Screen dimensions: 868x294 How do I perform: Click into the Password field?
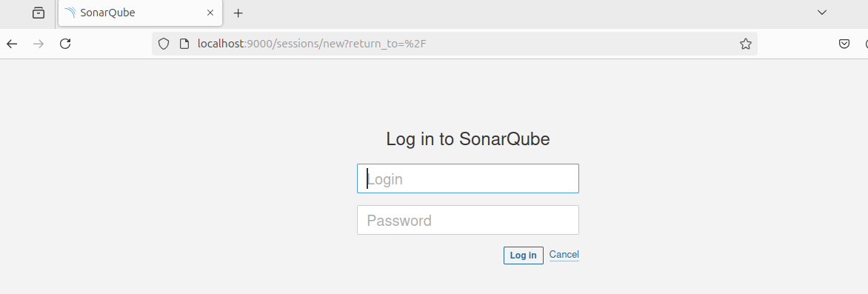coord(468,220)
